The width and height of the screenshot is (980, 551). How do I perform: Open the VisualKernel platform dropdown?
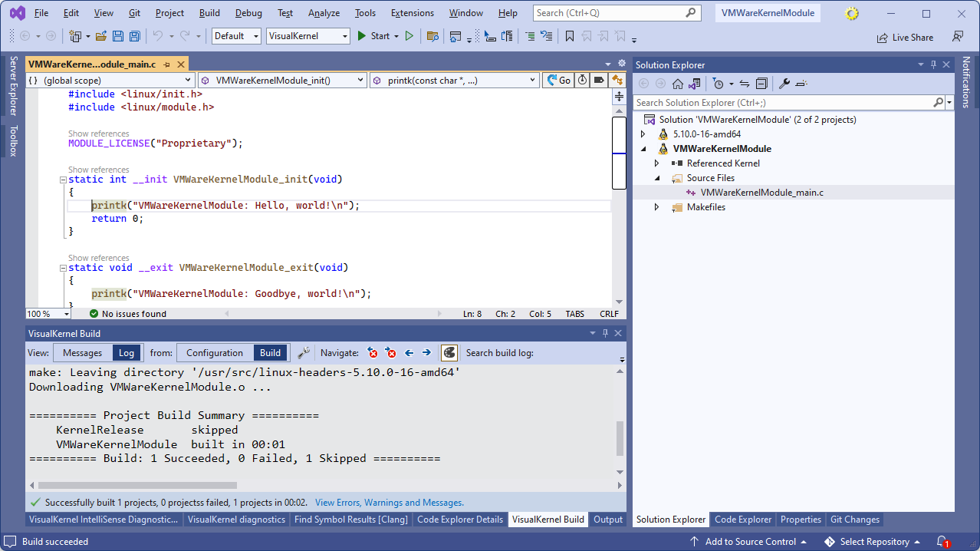(308, 36)
